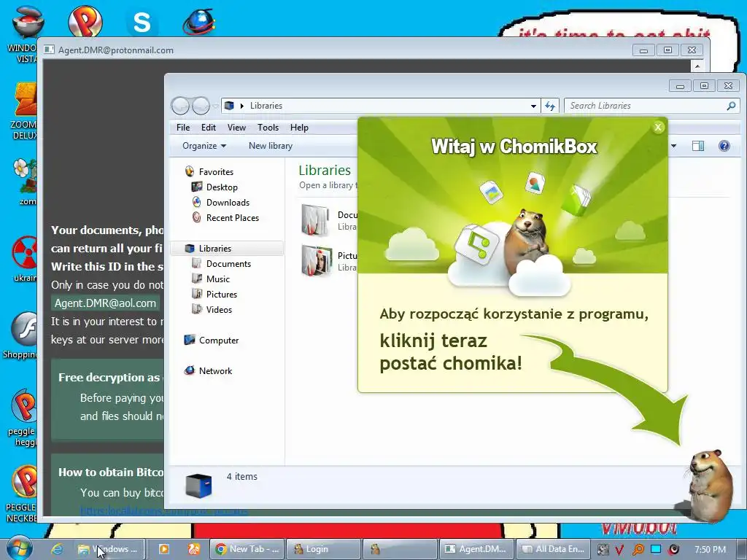Select Pictures under Libraries
The height and width of the screenshot is (560, 747).
click(x=222, y=295)
